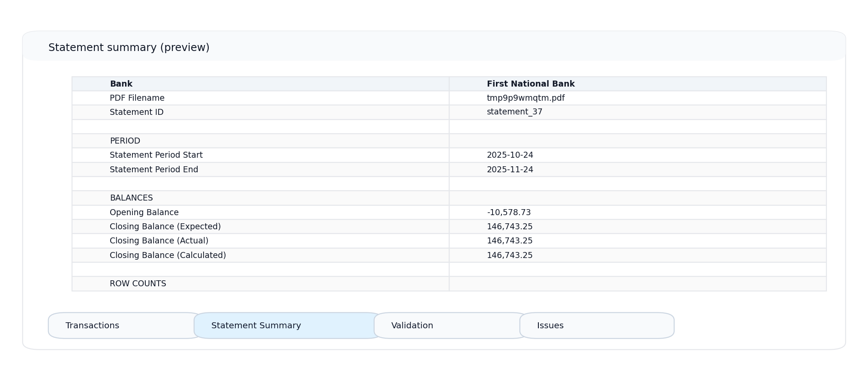
Task: Select the 'ROW COUNTS' section row
Action: pos(449,284)
